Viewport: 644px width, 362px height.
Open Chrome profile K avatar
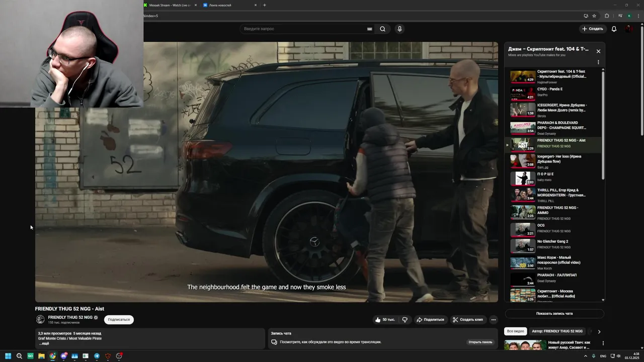coord(629,16)
